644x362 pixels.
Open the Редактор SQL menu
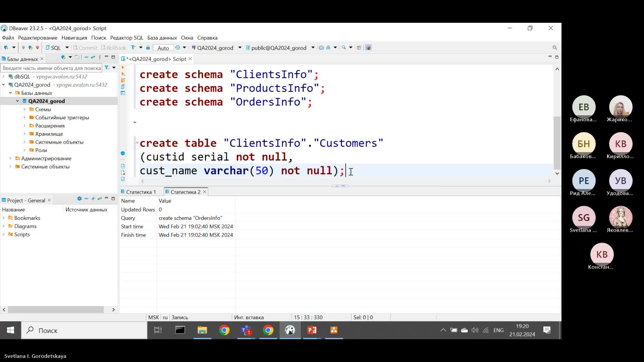pos(126,38)
